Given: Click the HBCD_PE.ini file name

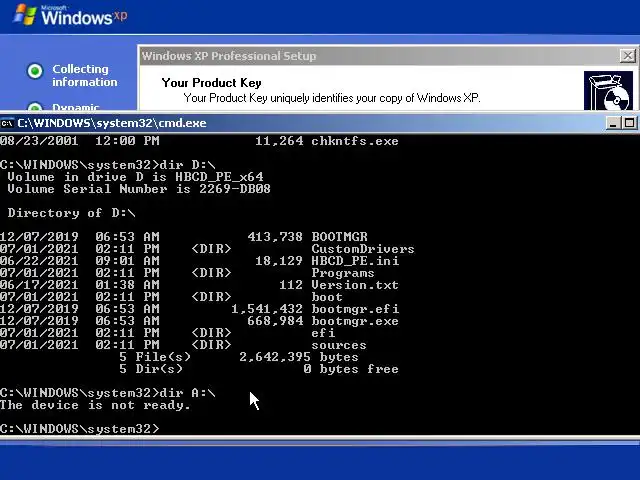Looking at the screenshot, I should (x=355, y=261).
